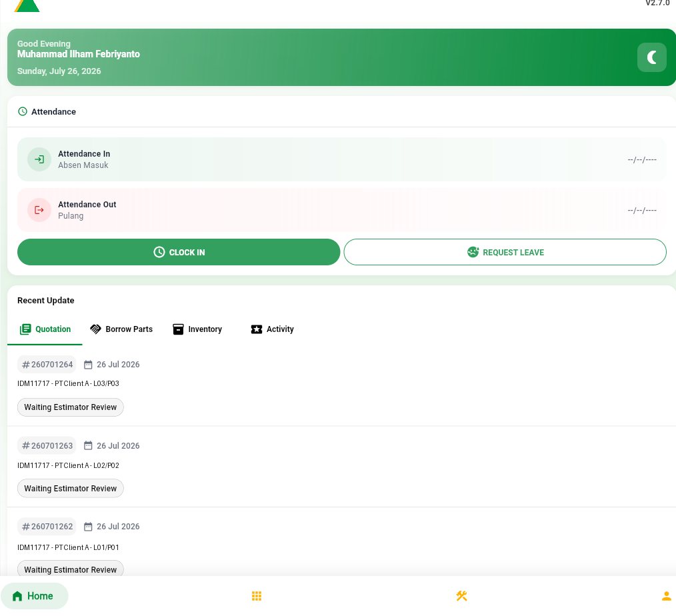Screen dimensions: 676x616
Task: Click calendar icon beside #260701263
Action: (88, 446)
